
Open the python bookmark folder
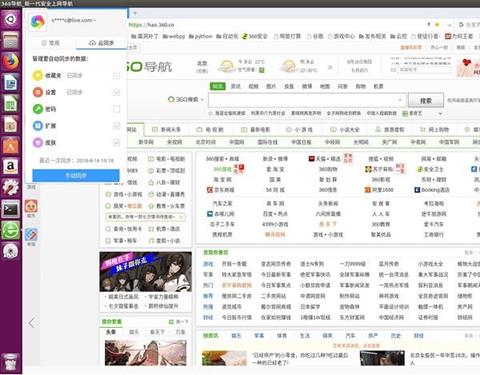coord(200,36)
